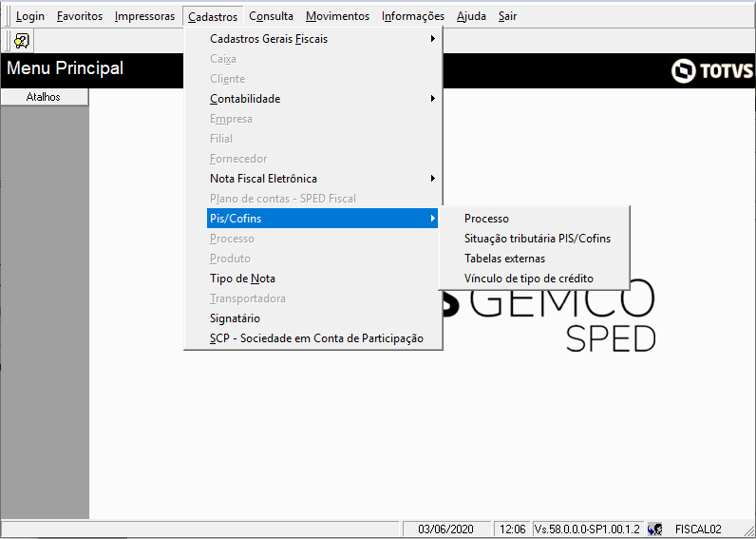
Task: Click Sair in the menu bar
Action: (x=507, y=16)
